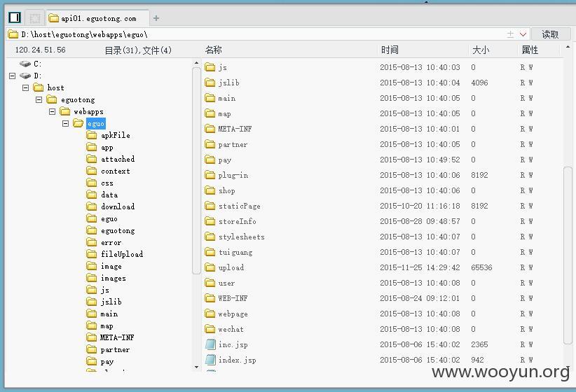Image resolution: width=576 pixels, height=392 pixels.
Task: Open the map folder icon in file list
Action: pyautogui.click(x=210, y=113)
